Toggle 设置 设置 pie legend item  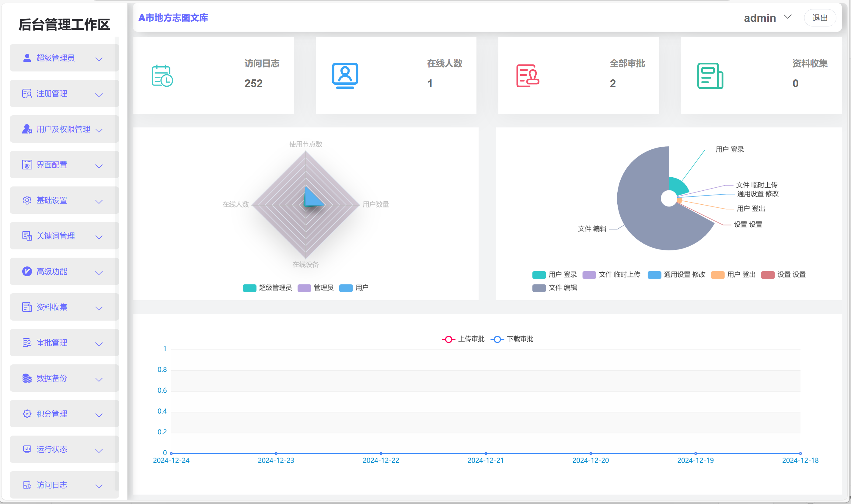coord(783,275)
